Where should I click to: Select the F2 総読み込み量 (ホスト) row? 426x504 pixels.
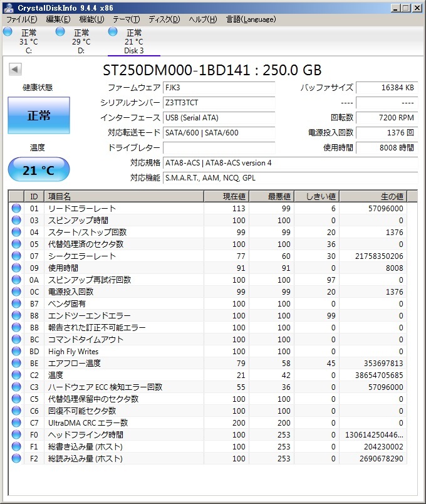208,458
